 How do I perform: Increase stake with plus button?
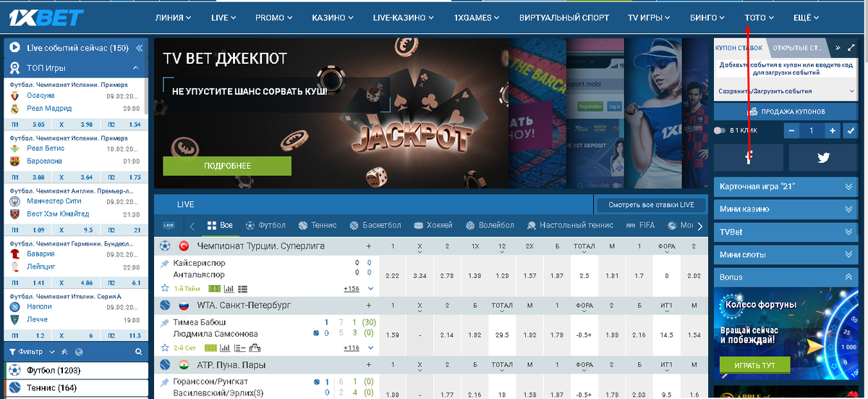(833, 131)
